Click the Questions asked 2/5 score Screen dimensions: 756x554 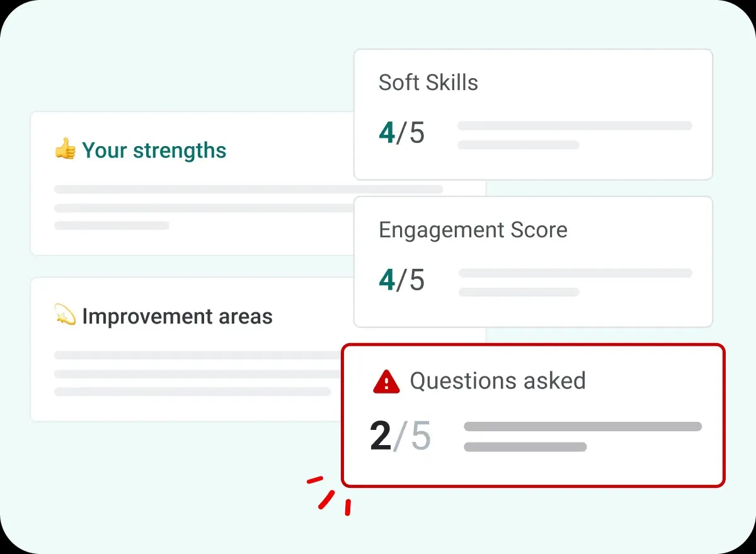pyautogui.click(x=401, y=436)
